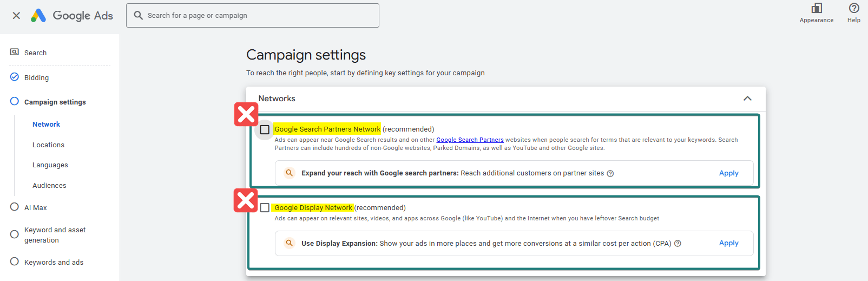Collapse the Networks section
The width and height of the screenshot is (868, 281).
point(747,99)
